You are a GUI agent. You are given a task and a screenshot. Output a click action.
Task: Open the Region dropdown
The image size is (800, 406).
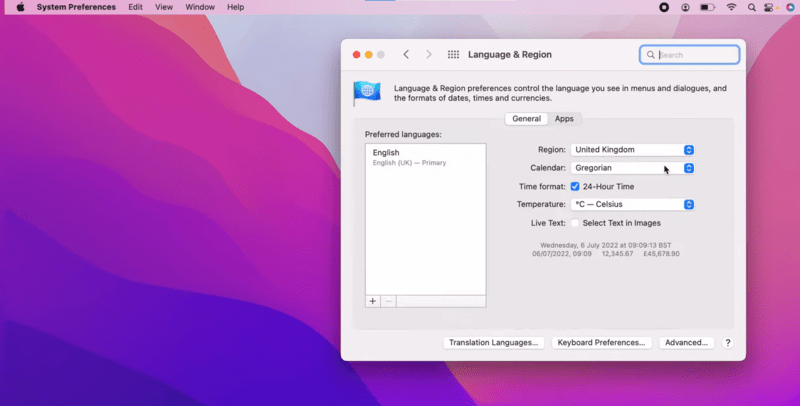(633, 150)
